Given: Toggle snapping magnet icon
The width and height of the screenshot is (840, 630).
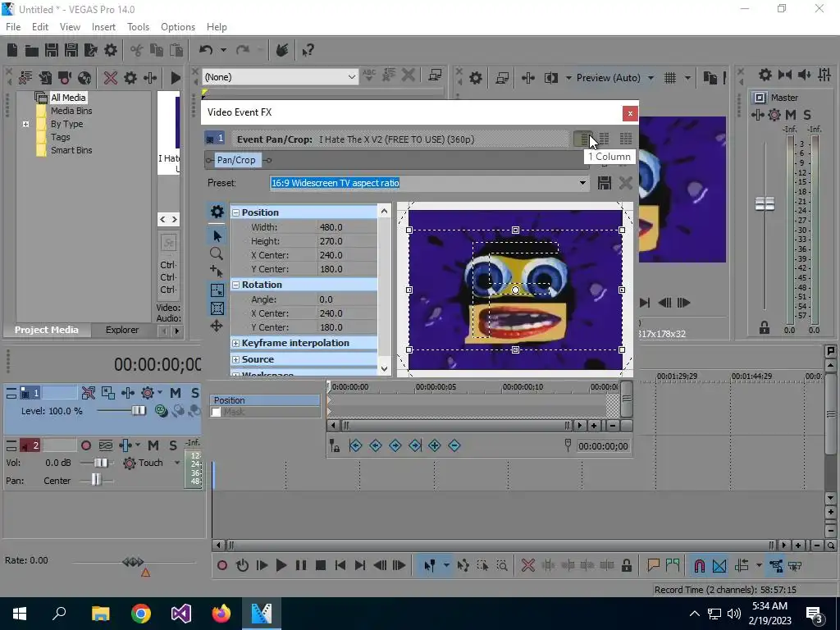Looking at the screenshot, I should point(699,566).
